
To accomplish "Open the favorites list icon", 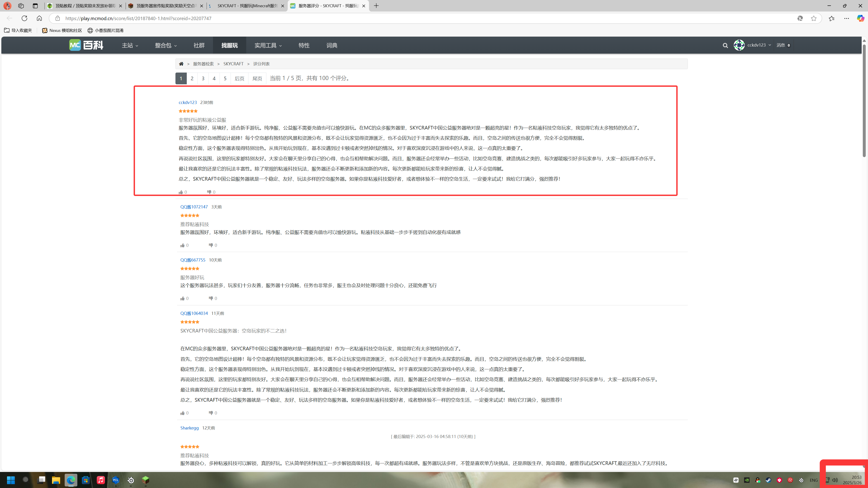I will pyautogui.click(x=832, y=18).
